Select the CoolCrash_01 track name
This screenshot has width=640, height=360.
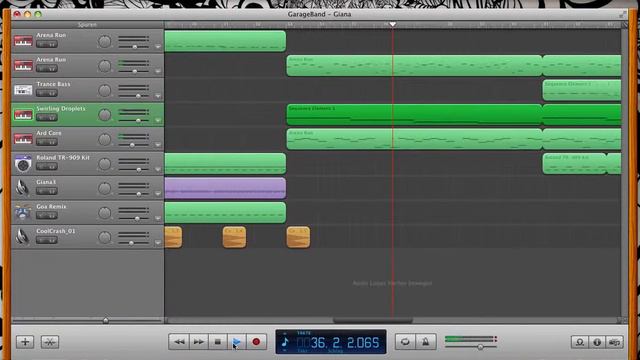point(56,231)
